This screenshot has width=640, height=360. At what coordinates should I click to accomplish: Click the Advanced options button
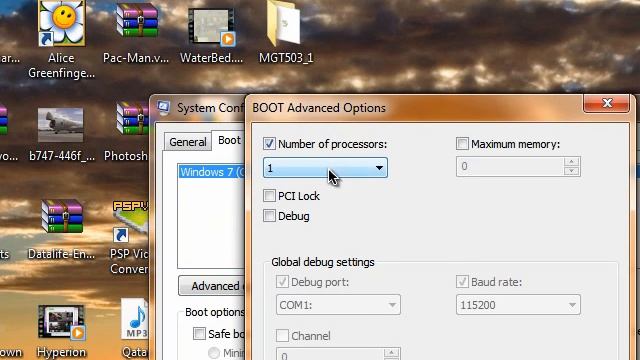pyautogui.click(x=211, y=286)
